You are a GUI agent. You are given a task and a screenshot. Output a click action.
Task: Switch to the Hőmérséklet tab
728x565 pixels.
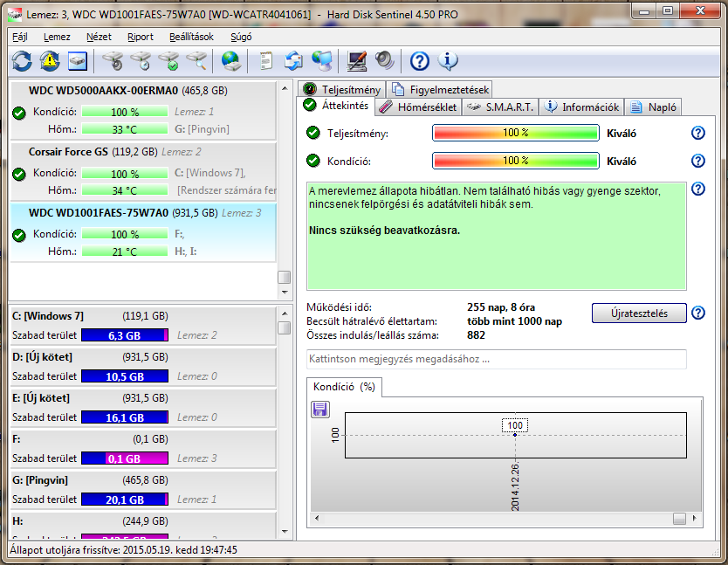[x=418, y=107]
